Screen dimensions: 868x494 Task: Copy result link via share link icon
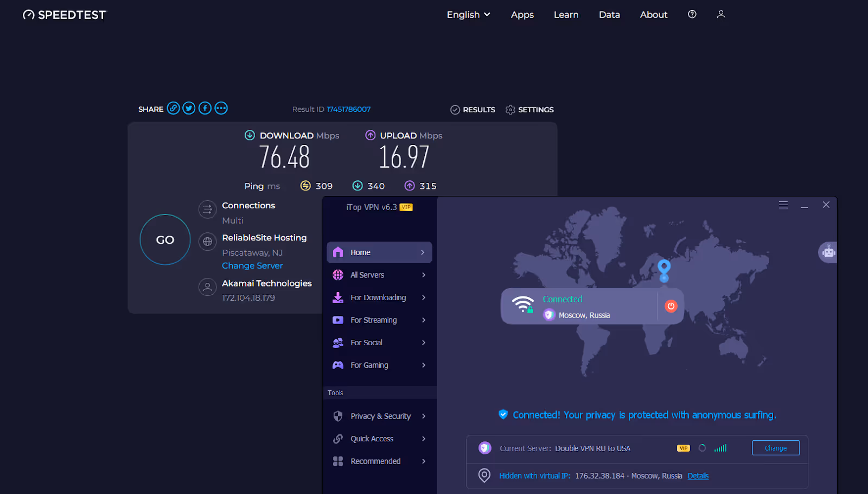tap(173, 108)
